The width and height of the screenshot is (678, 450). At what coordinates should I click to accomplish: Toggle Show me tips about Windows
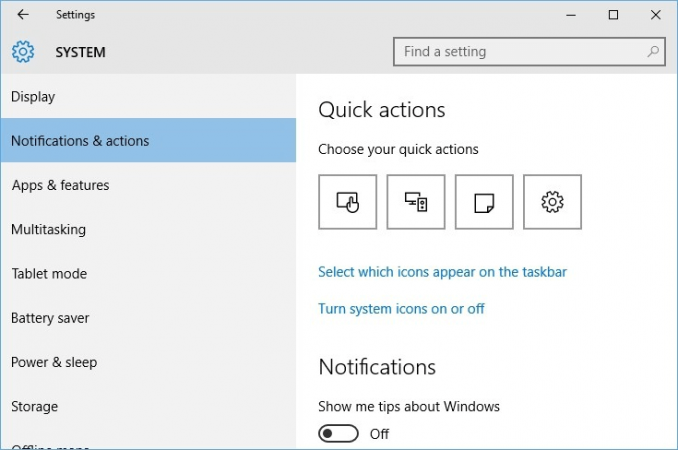(x=338, y=434)
